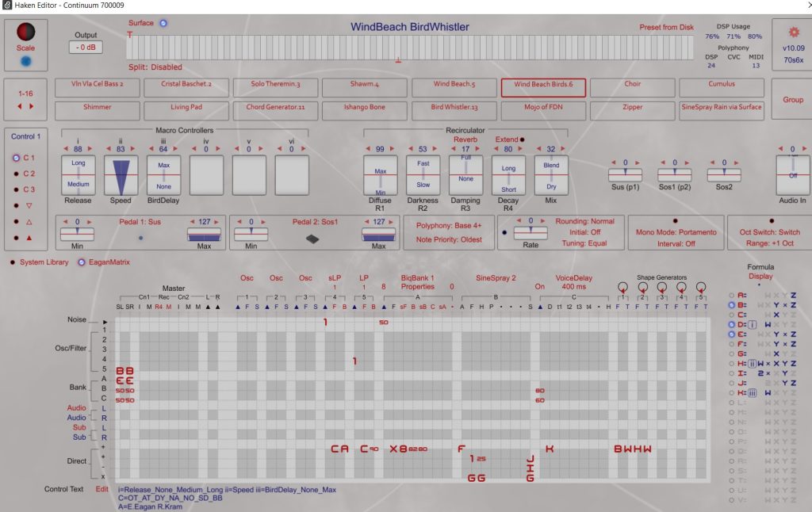Click the blue dot below Scale
Image resolution: width=812 pixels, height=512 pixels.
(x=25, y=62)
